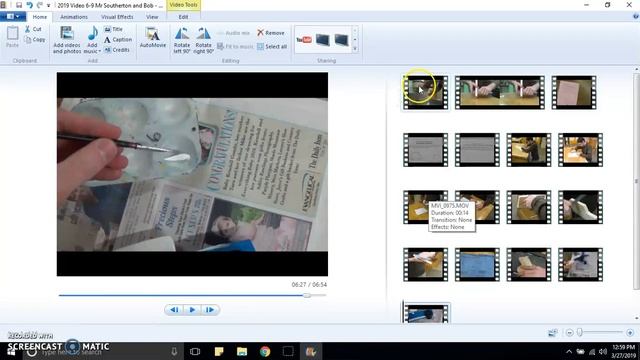This screenshot has height=360, width=640.
Task: Rotate the clip left 90 degrees
Action: pos(182,40)
